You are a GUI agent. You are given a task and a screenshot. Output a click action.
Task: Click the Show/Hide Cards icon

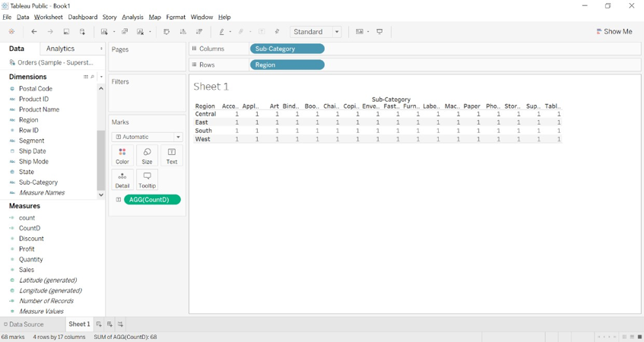tap(360, 32)
